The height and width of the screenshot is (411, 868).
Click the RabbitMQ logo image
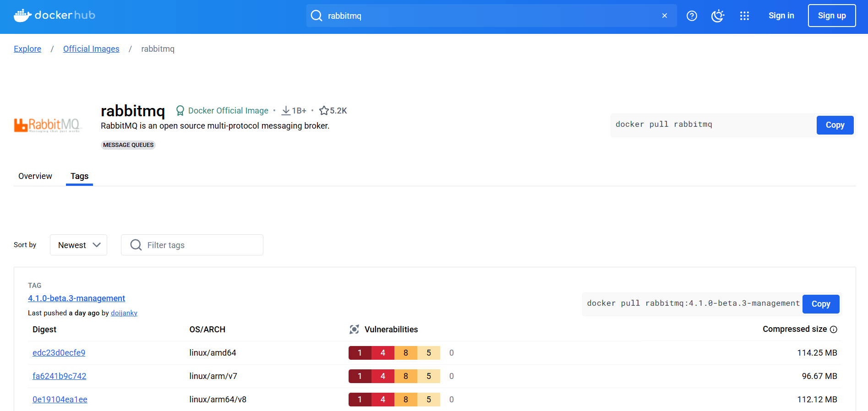(x=48, y=125)
